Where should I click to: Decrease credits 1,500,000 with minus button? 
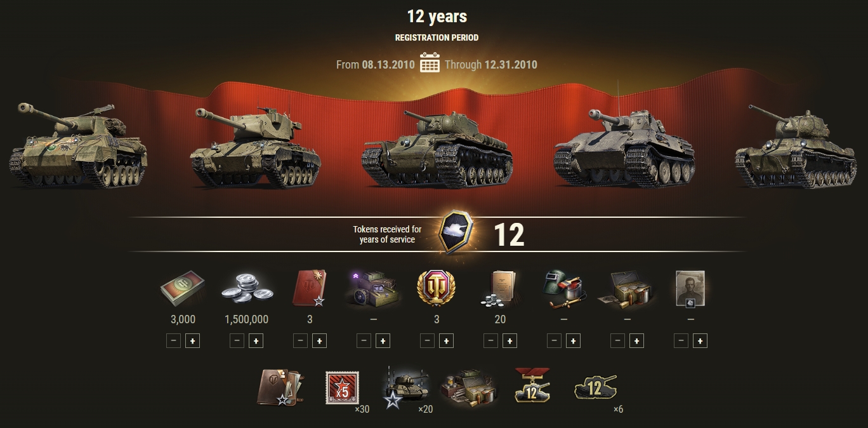(237, 341)
